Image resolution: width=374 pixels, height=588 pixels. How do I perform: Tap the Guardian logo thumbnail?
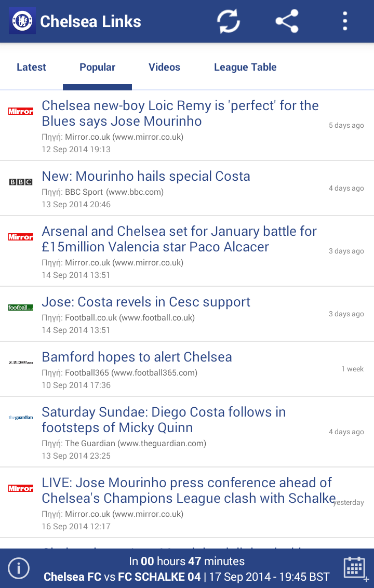point(21,418)
